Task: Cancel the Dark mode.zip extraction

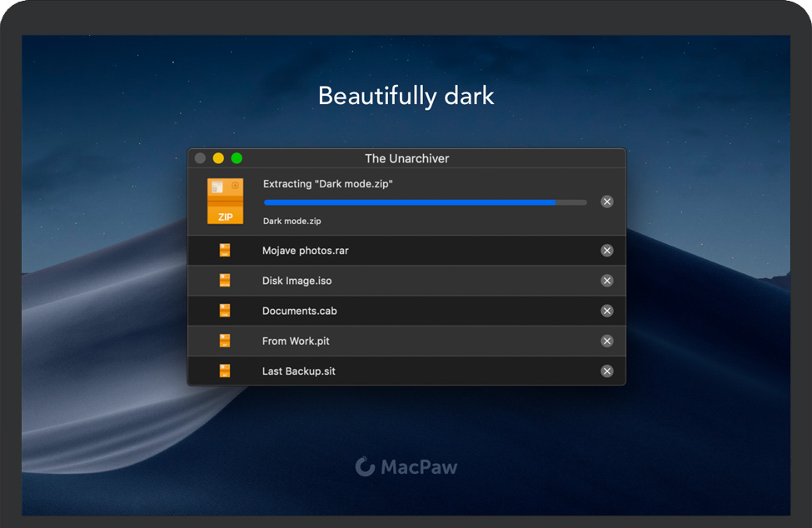Action: [607, 202]
